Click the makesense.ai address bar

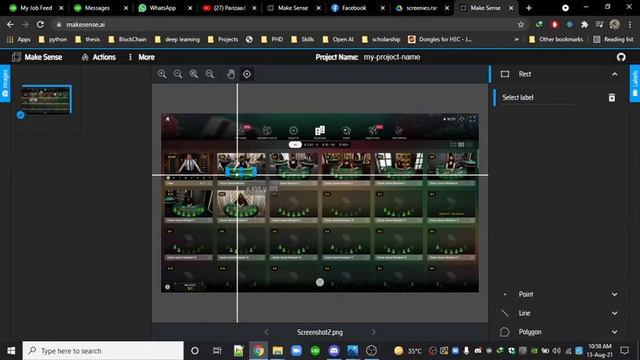click(x=286, y=24)
